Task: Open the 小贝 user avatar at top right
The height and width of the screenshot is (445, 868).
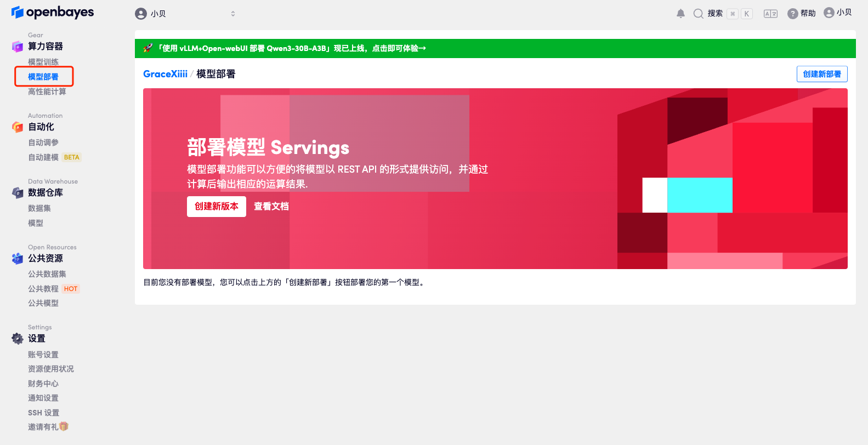Action: pos(829,13)
